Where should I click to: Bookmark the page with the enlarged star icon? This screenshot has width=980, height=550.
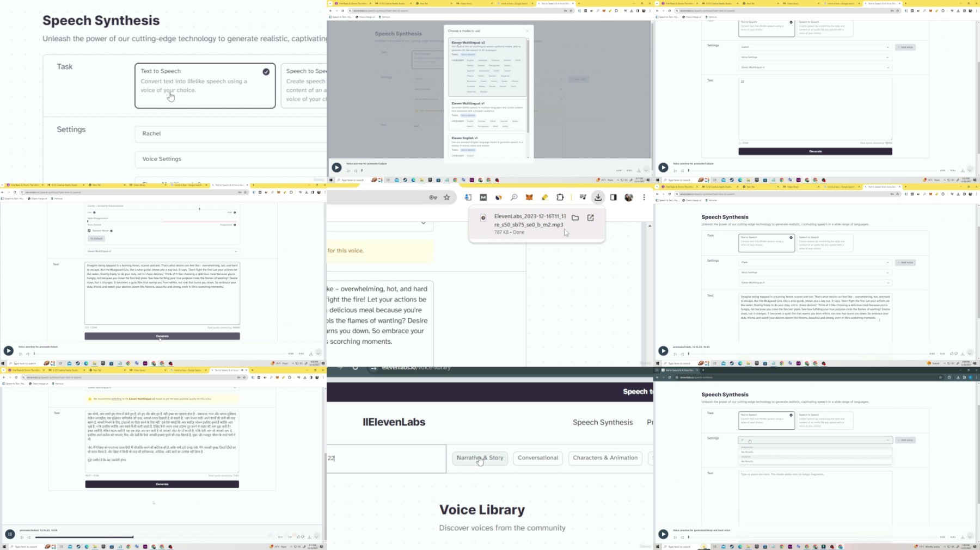[447, 197]
